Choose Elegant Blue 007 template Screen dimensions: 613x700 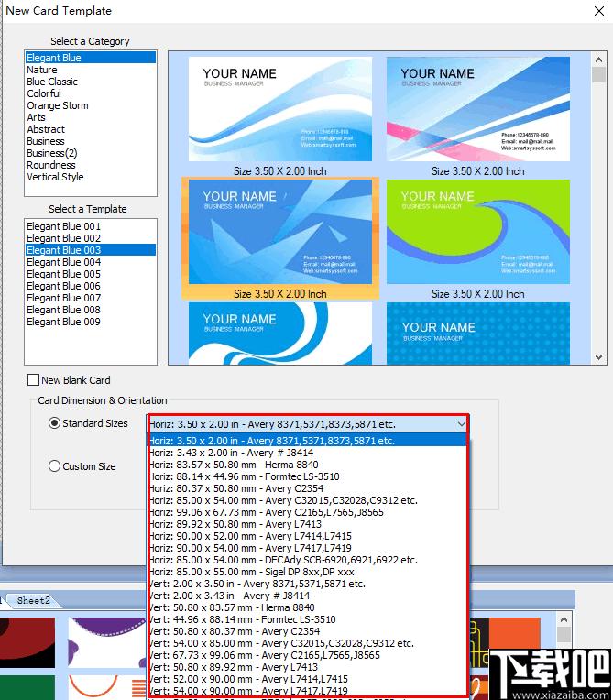click(63, 298)
